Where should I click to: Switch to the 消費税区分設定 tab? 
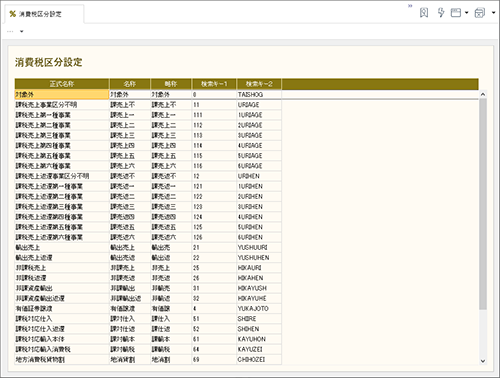pos(44,14)
